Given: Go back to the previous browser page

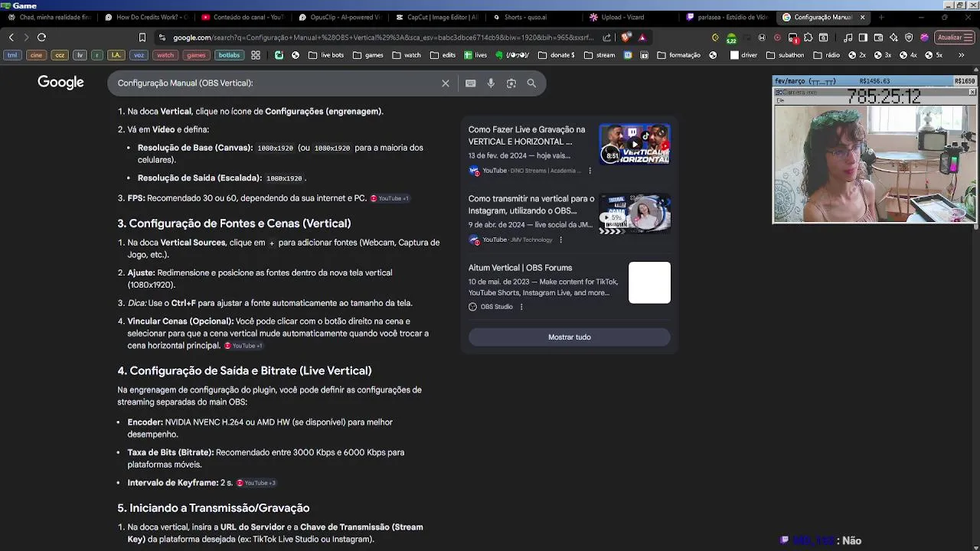Looking at the screenshot, I should (x=11, y=37).
